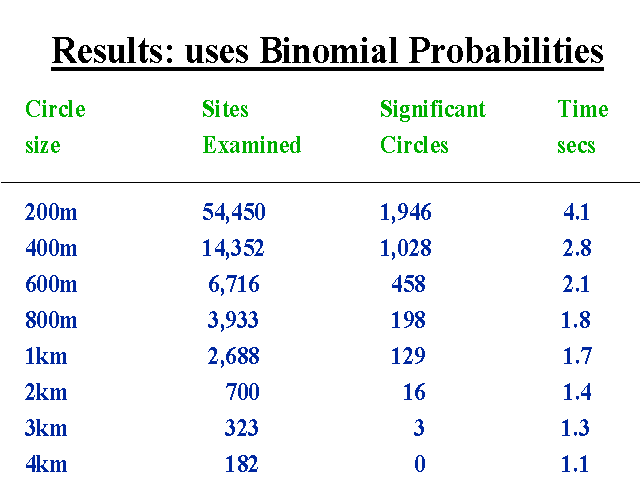The height and width of the screenshot is (480, 640).
Task: Select the 1km row label
Action: pos(46,356)
